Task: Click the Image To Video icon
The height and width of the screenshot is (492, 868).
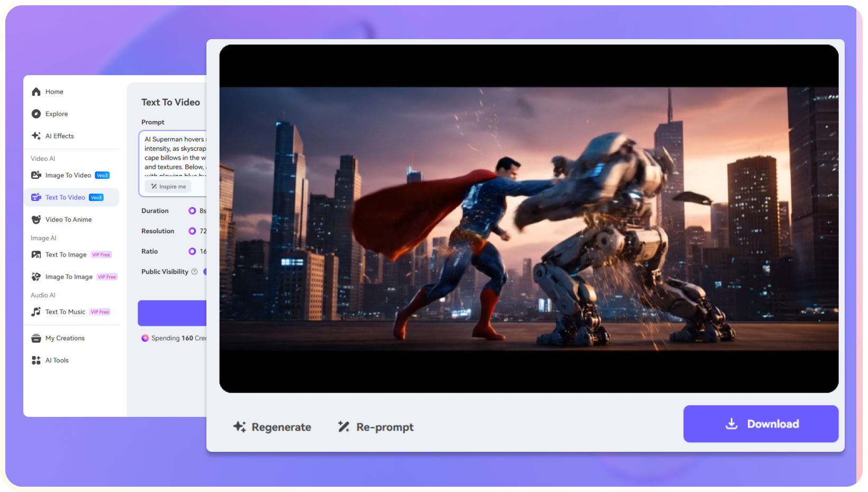Action: coord(36,175)
